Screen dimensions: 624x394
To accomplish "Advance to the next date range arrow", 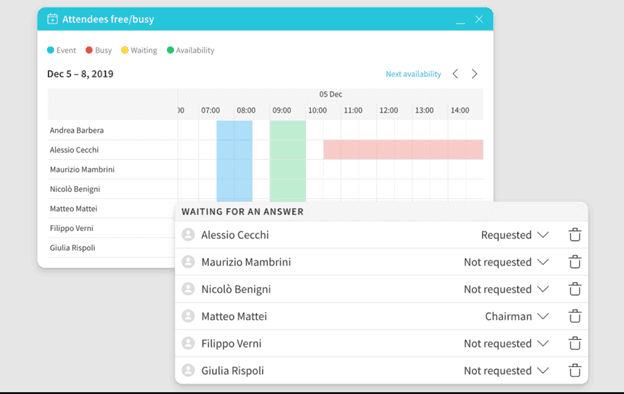I will point(474,74).
